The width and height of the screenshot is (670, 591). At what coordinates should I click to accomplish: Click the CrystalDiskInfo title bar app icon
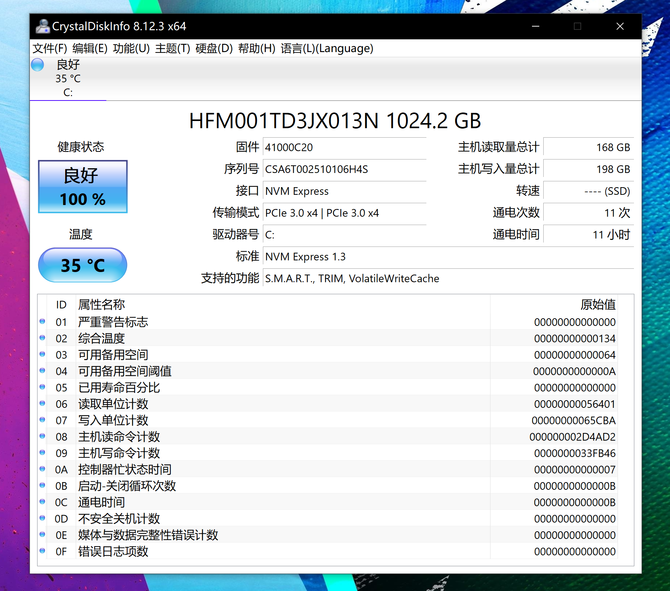(x=42, y=26)
